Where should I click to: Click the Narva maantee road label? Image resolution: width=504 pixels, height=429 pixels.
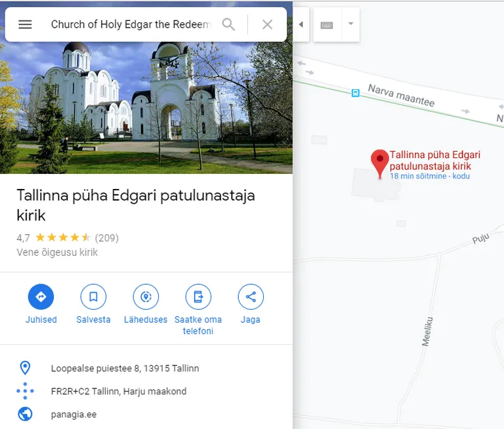[401, 95]
